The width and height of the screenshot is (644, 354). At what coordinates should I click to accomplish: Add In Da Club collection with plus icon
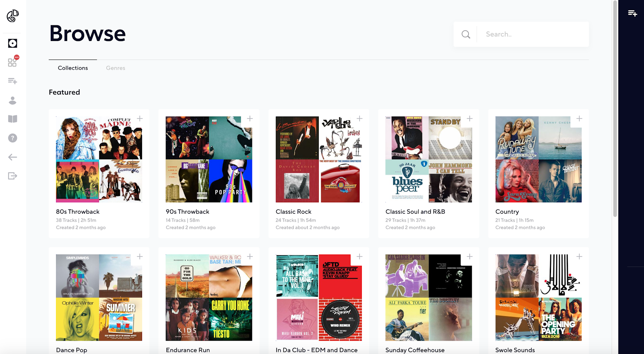(359, 257)
